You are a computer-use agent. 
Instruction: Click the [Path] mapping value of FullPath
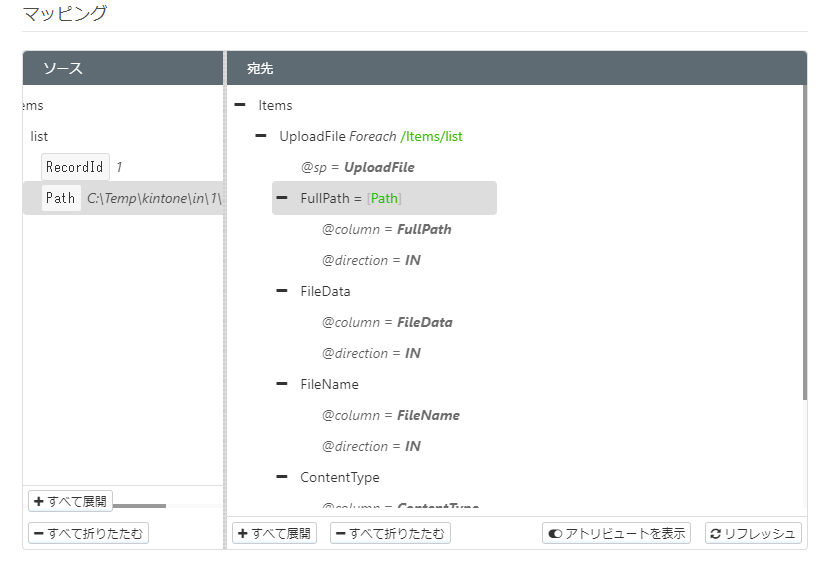(385, 198)
